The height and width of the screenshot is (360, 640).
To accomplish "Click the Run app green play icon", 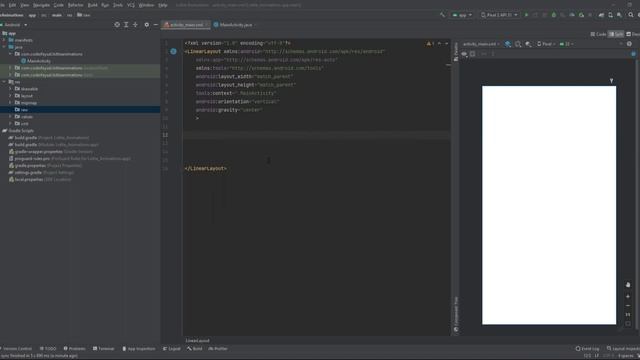I will click(x=526, y=15).
